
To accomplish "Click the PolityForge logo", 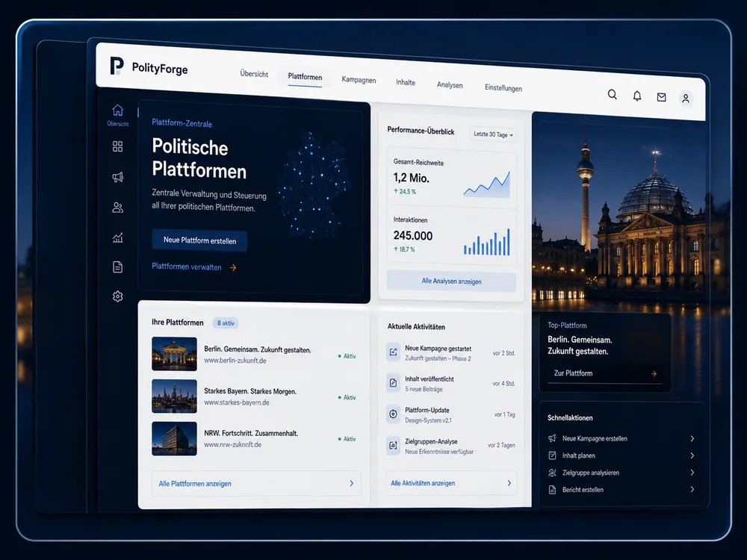I will pyautogui.click(x=149, y=67).
